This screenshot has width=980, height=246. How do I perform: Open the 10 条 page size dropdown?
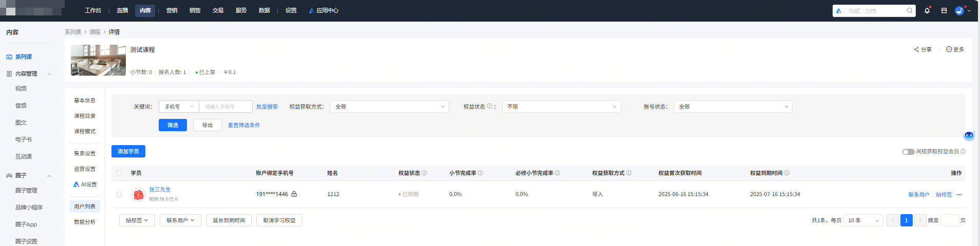click(x=863, y=220)
